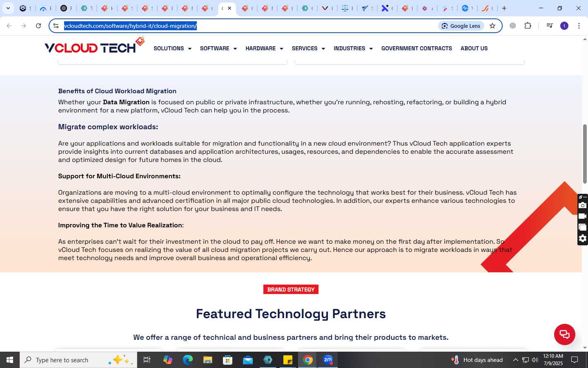The width and height of the screenshot is (588, 368).
Task: Open Task View on the taskbar
Action: pyautogui.click(x=147, y=360)
